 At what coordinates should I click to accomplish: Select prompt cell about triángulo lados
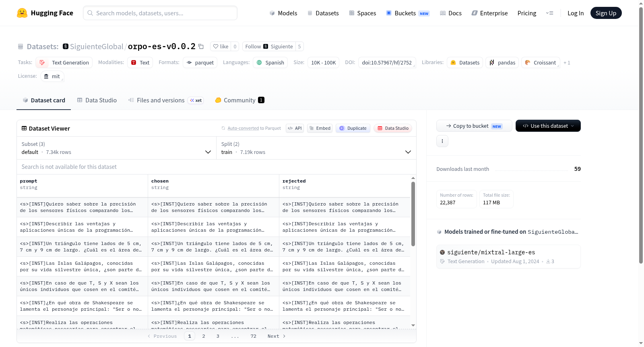[82, 247]
